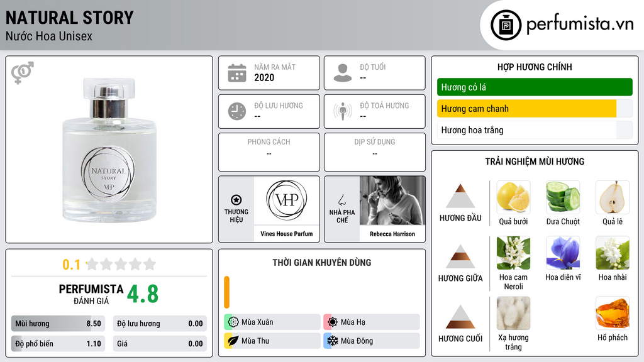This screenshot has height=362, width=644.
Task: Click the Hương hoa trắng accord bar
Action: [535, 130]
